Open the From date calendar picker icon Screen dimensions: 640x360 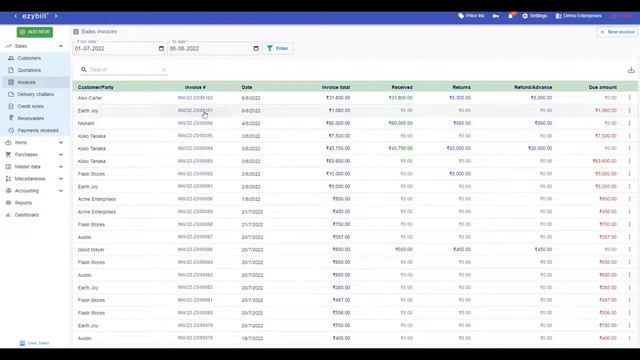point(161,49)
